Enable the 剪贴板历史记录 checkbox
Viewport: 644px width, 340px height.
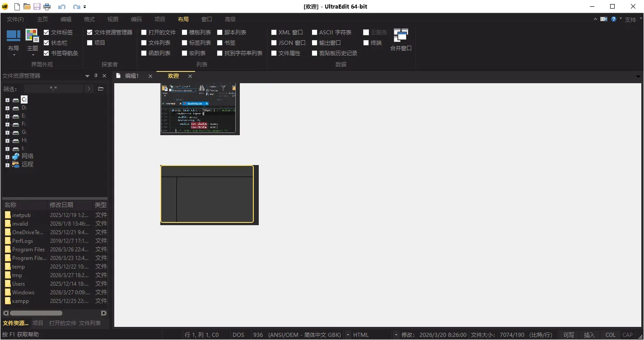pos(314,53)
